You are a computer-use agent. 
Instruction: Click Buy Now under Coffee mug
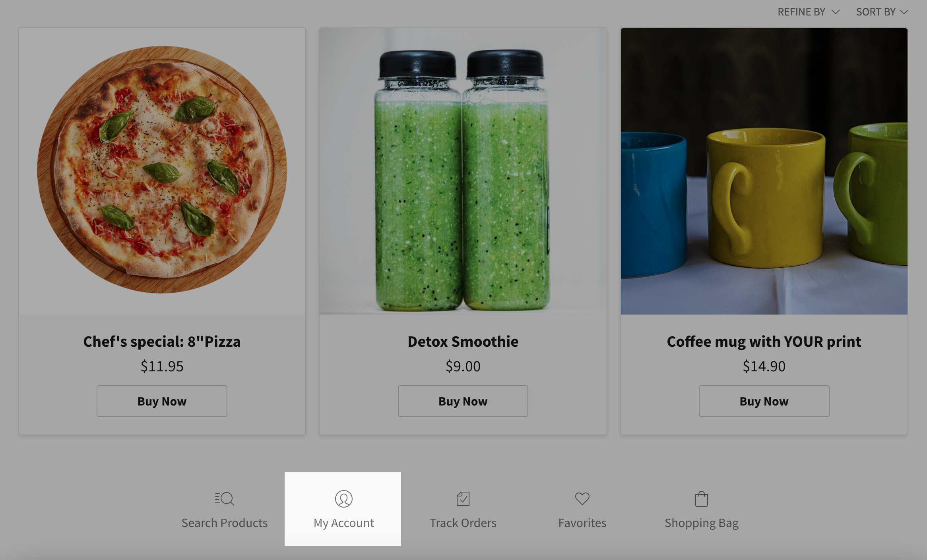pyautogui.click(x=764, y=401)
